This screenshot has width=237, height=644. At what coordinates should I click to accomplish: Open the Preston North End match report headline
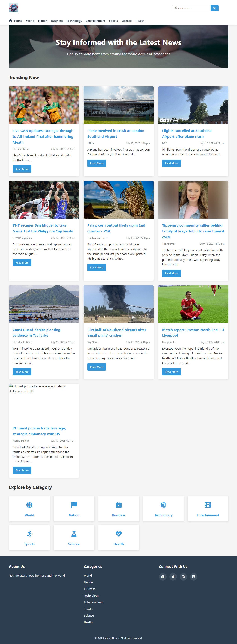[193, 333]
